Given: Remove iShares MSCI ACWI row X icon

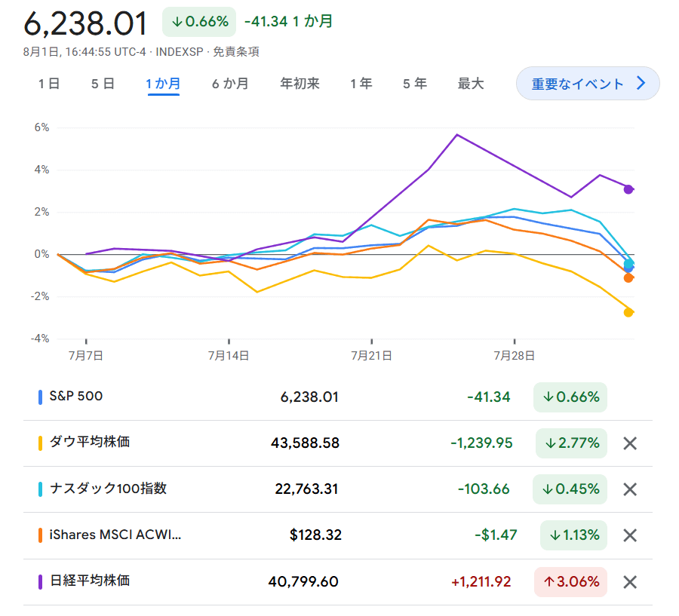Looking at the screenshot, I should [x=630, y=535].
